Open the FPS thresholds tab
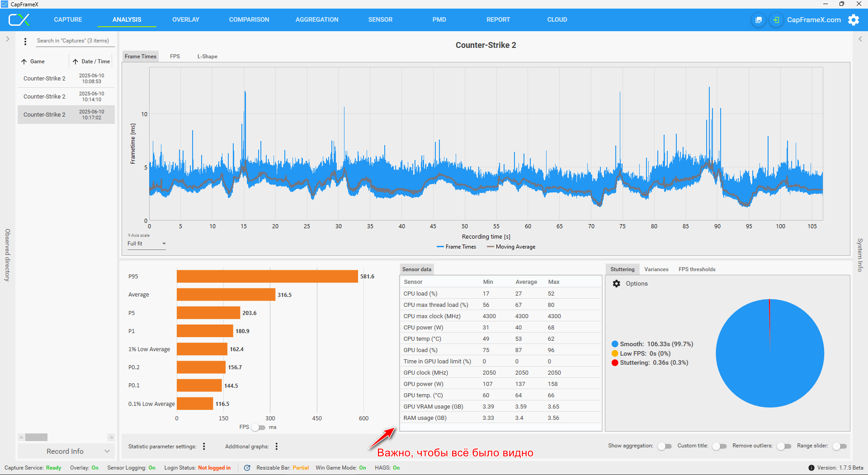The image size is (868, 475). pyautogui.click(x=697, y=269)
